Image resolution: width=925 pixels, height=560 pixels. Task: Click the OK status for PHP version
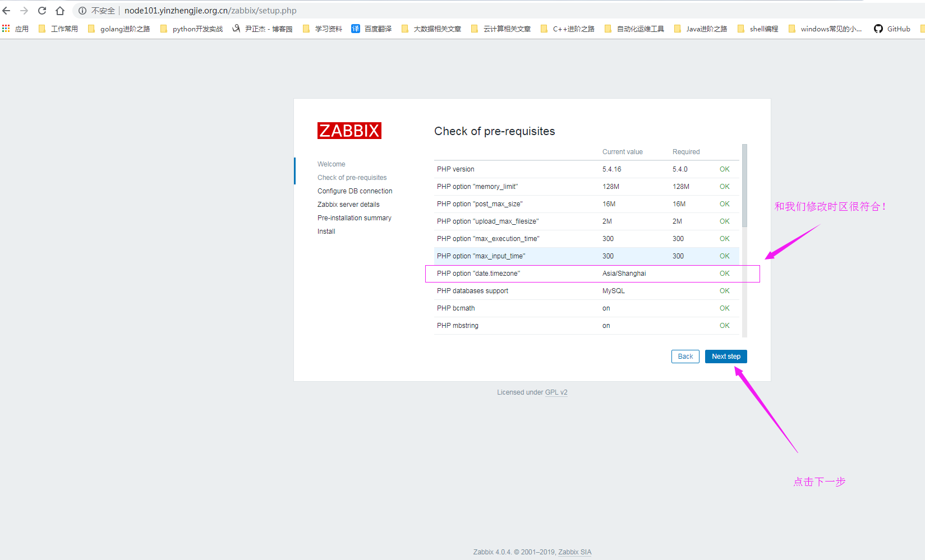tap(725, 169)
